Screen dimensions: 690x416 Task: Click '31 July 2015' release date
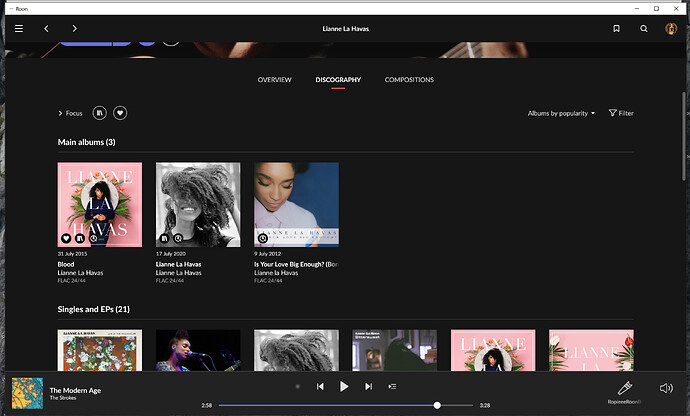(x=73, y=254)
